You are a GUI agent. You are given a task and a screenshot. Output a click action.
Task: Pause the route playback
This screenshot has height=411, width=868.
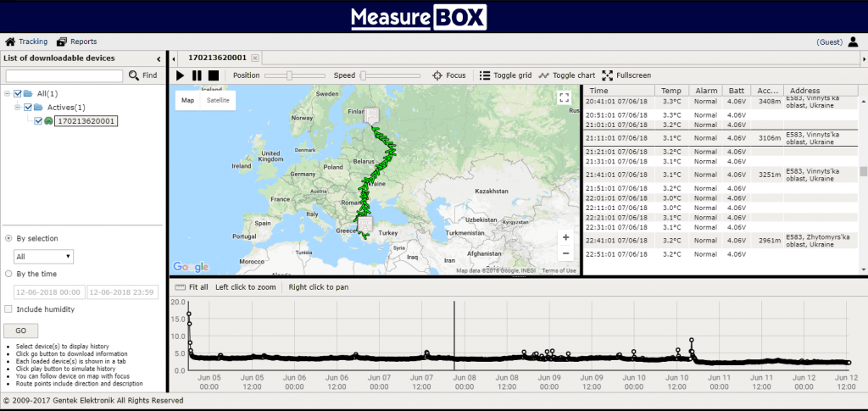(x=197, y=75)
